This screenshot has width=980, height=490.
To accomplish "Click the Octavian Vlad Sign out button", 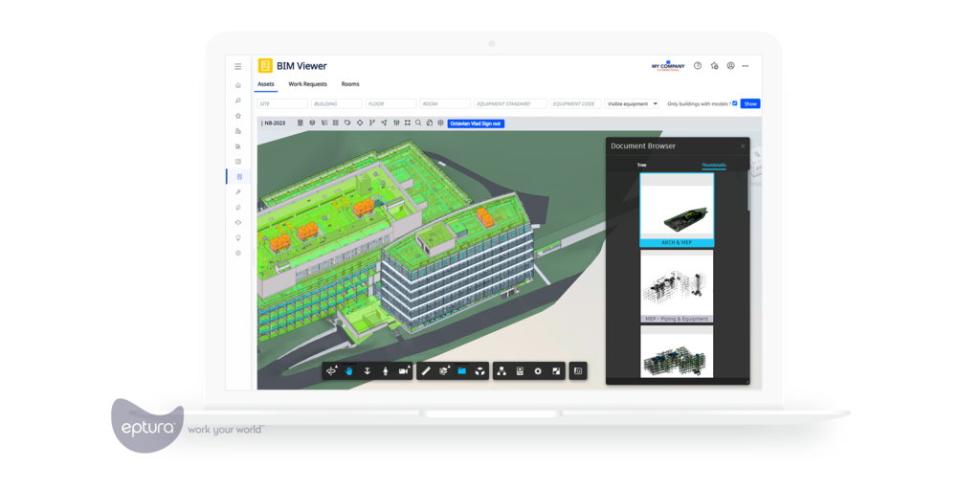I will coord(476,123).
